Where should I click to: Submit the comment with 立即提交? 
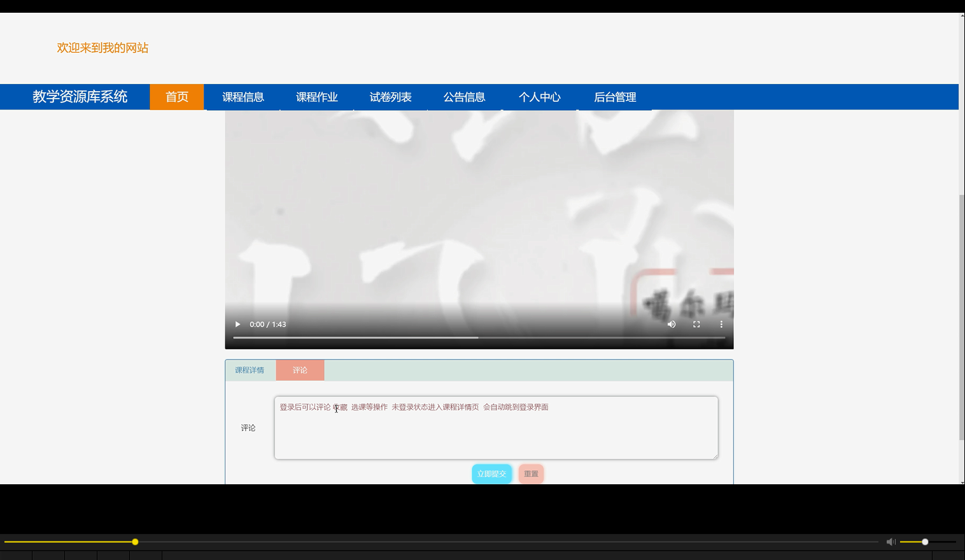[491, 473]
